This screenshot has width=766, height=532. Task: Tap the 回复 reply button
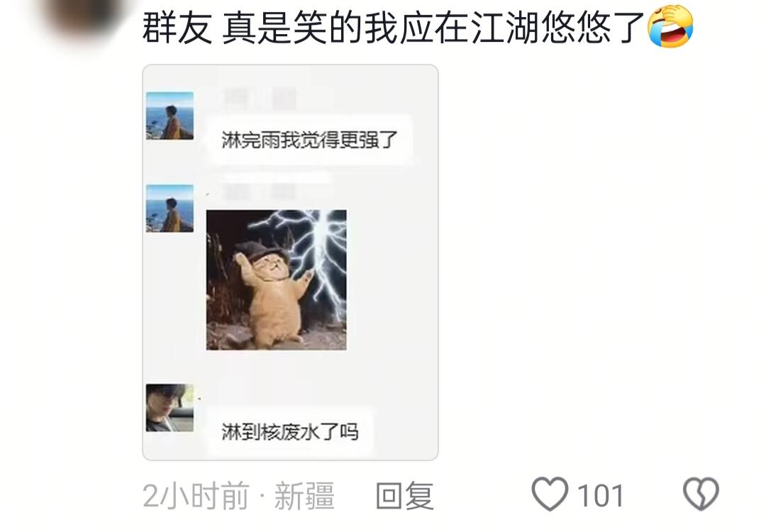(404, 495)
